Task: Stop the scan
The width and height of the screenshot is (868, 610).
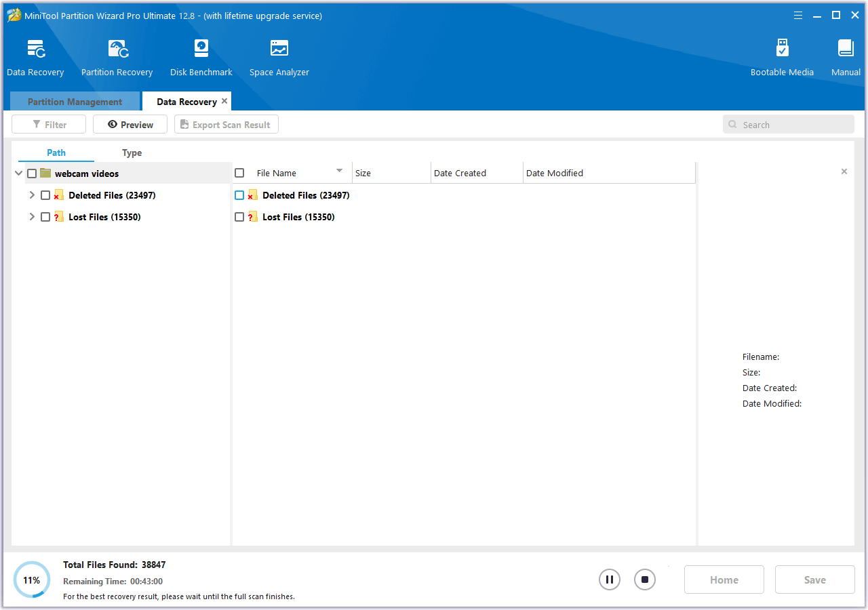Action: tap(645, 579)
